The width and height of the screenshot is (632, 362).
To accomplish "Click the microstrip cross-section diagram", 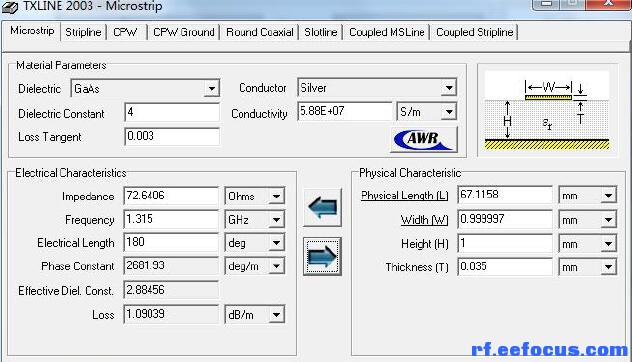I will (547, 110).
